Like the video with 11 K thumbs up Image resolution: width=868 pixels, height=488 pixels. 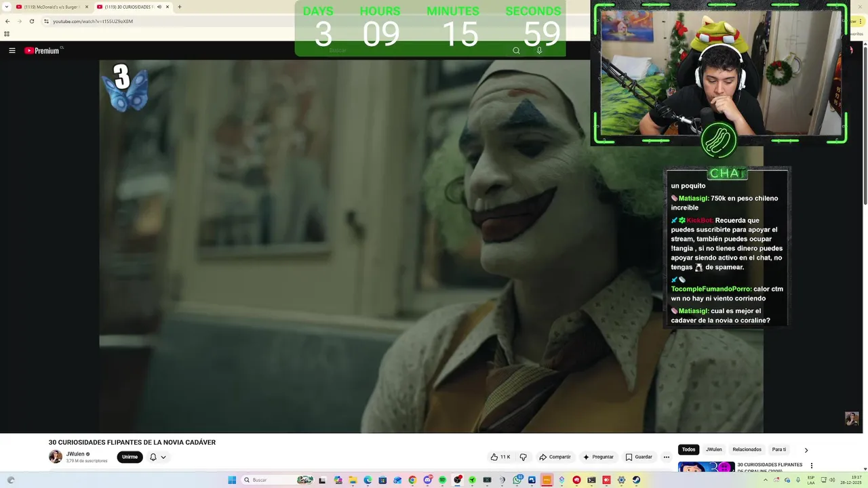coord(500,457)
